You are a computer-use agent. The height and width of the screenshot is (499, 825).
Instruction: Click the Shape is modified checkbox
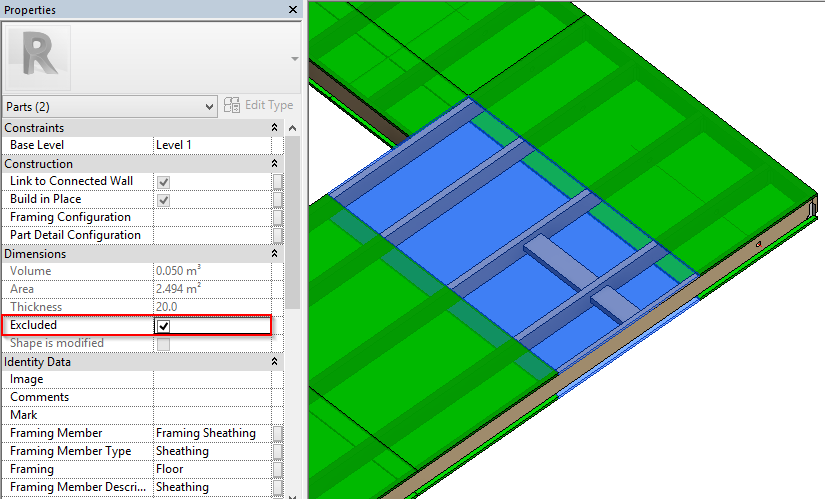(x=163, y=344)
